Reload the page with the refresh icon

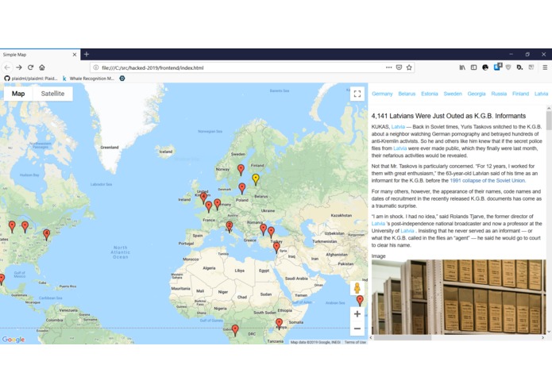[x=31, y=67]
